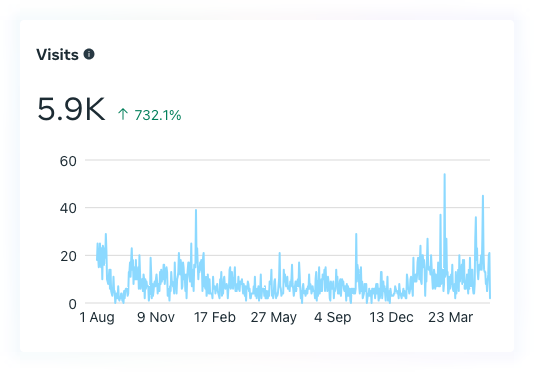This screenshot has height=392, width=554.
Task: Click the green upward arrow indicator
Action: coord(123,114)
